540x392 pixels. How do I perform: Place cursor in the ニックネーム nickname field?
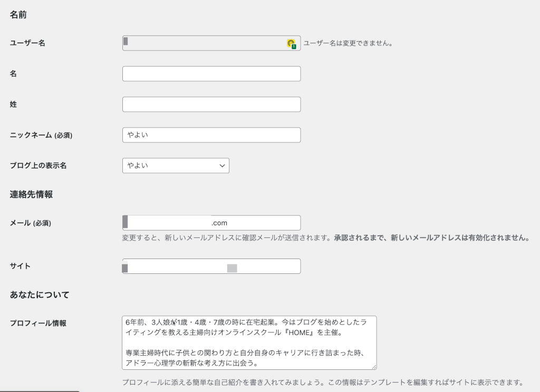pos(211,135)
